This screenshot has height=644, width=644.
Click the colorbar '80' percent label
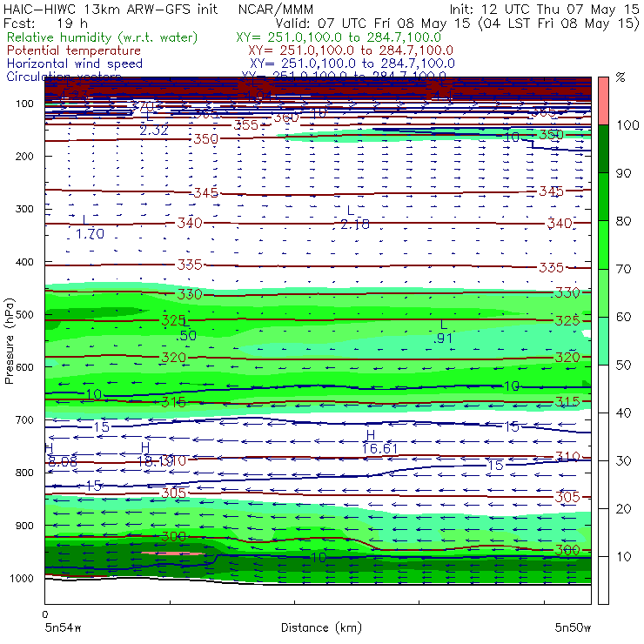click(623, 221)
